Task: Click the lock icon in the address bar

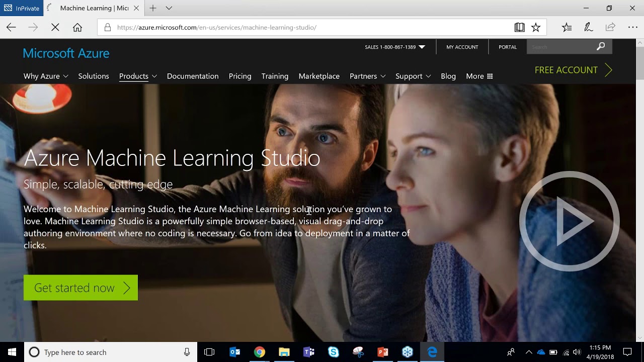Action: click(x=107, y=28)
